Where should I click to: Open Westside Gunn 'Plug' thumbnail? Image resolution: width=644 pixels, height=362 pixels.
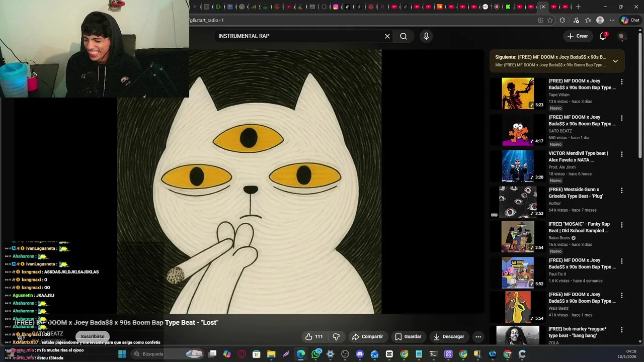point(518,202)
